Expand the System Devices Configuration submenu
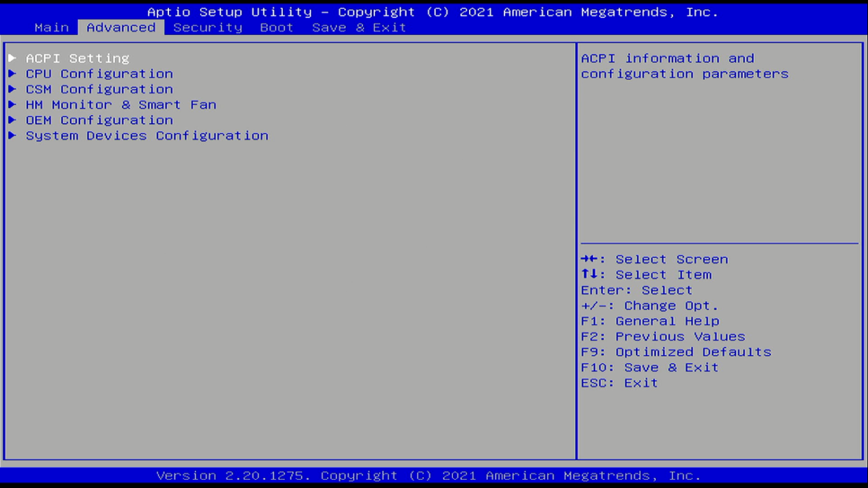Image resolution: width=868 pixels, height=488 pixels. (146, 136)
